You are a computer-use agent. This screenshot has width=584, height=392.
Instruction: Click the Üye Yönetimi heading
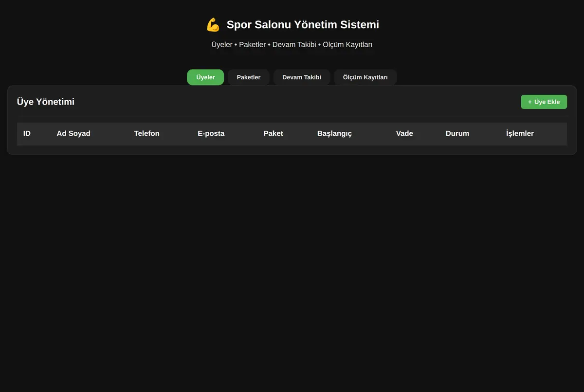pos(46,102)
